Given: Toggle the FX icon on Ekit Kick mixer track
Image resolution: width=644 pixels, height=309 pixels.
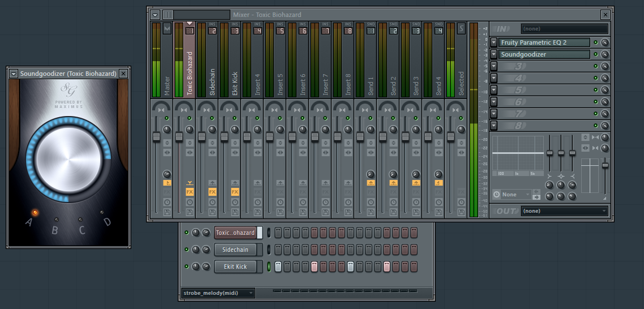Looking at the screenshot, I should (x=235, y=192).
